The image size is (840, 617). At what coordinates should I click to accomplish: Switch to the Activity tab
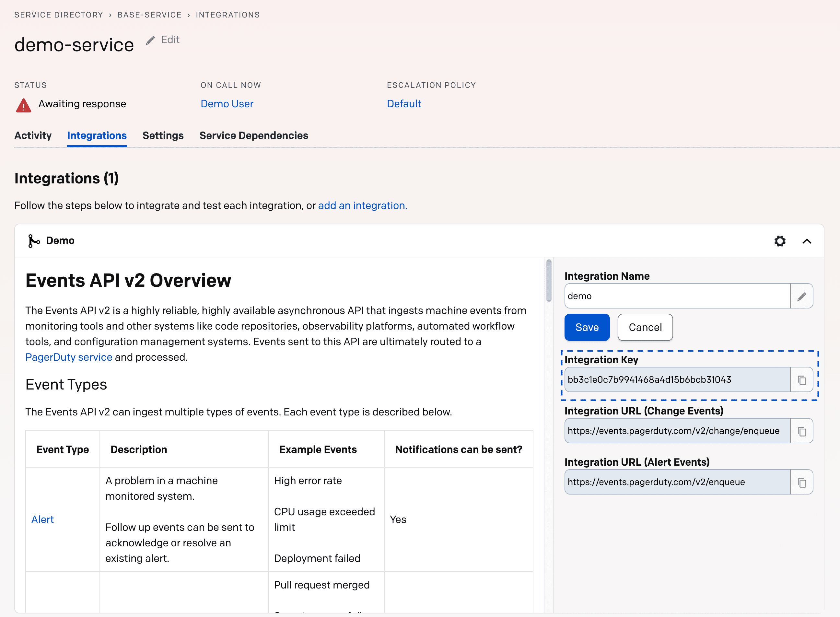[33, 135]
